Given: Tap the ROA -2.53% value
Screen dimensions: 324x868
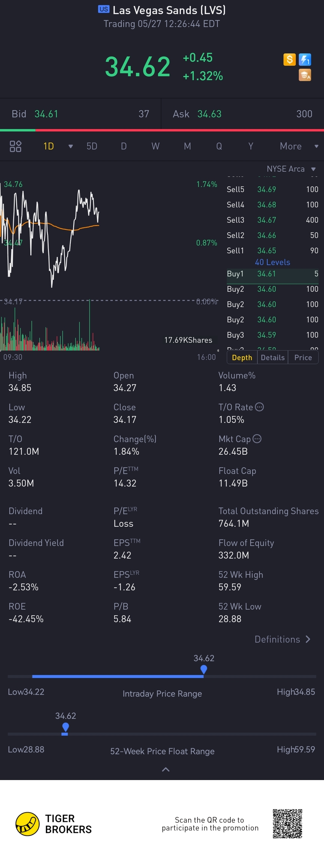Looking at the screenshot, I should coord(24,587).
